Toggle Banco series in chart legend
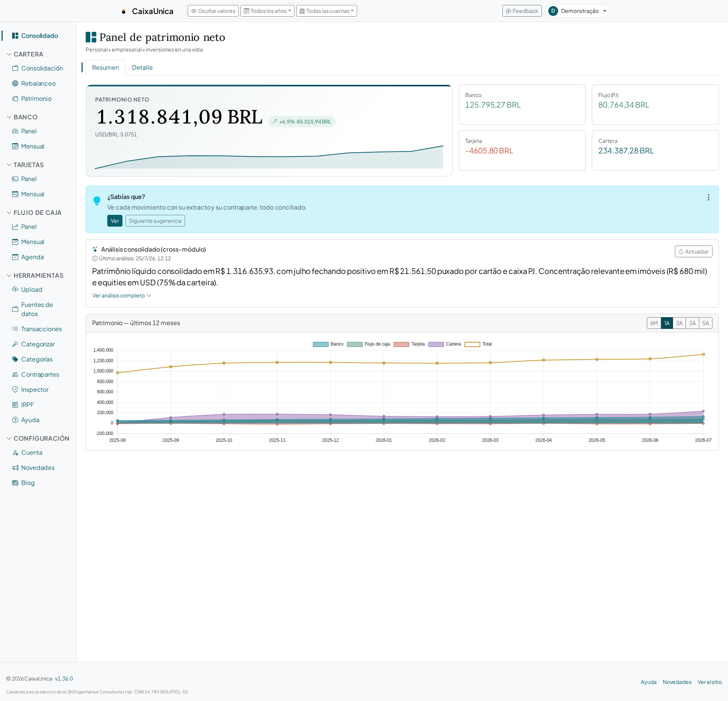The image size is (728, 701). coord(328,344)
